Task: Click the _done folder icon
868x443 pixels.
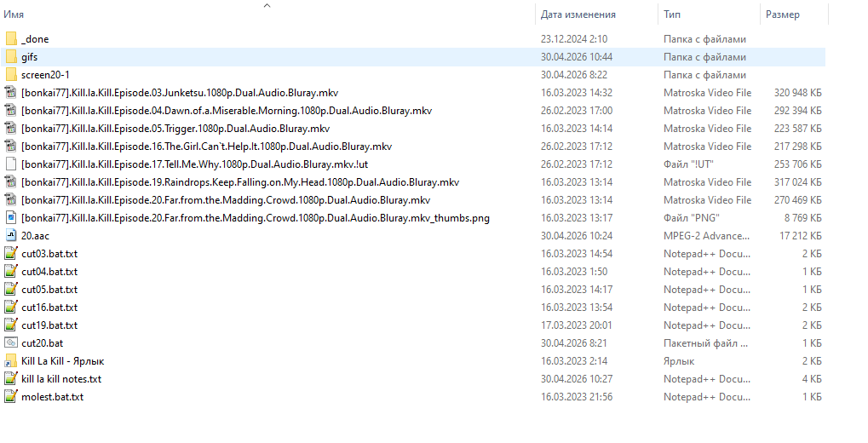Action: [x=11, y=39]
